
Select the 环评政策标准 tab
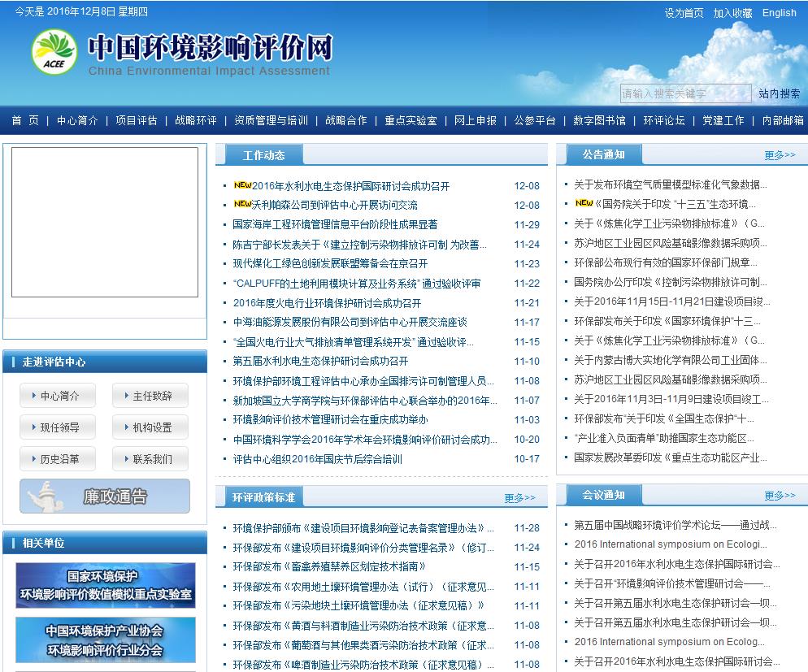[264, 497]
